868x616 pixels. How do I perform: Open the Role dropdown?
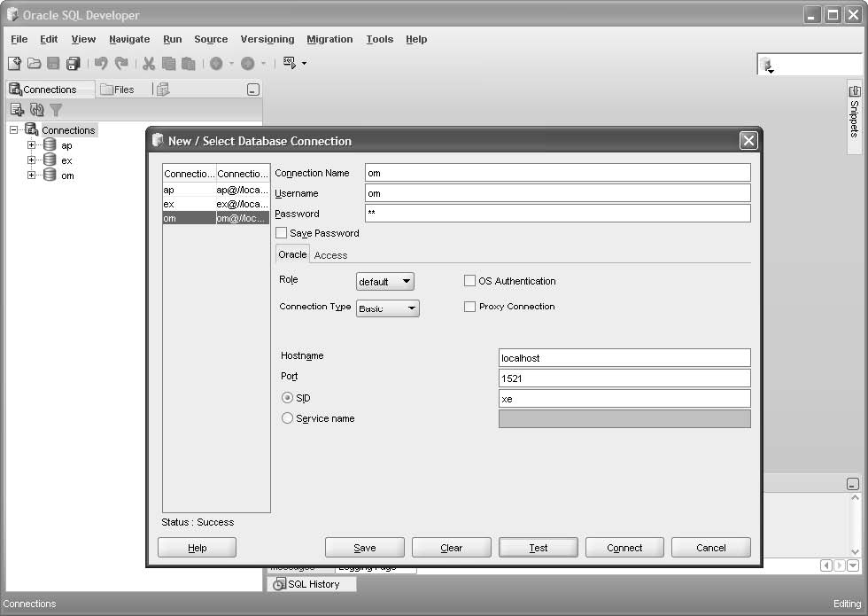(x=384, y=282)
